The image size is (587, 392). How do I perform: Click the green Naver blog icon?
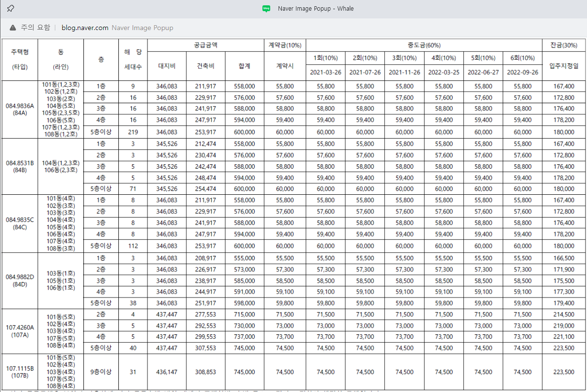[x=266, y=8]
